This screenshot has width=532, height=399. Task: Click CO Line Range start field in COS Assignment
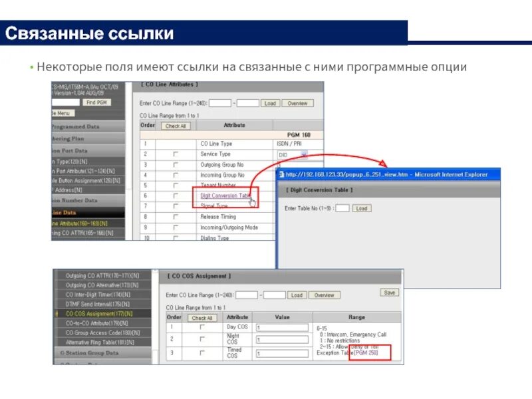point(247,295)
